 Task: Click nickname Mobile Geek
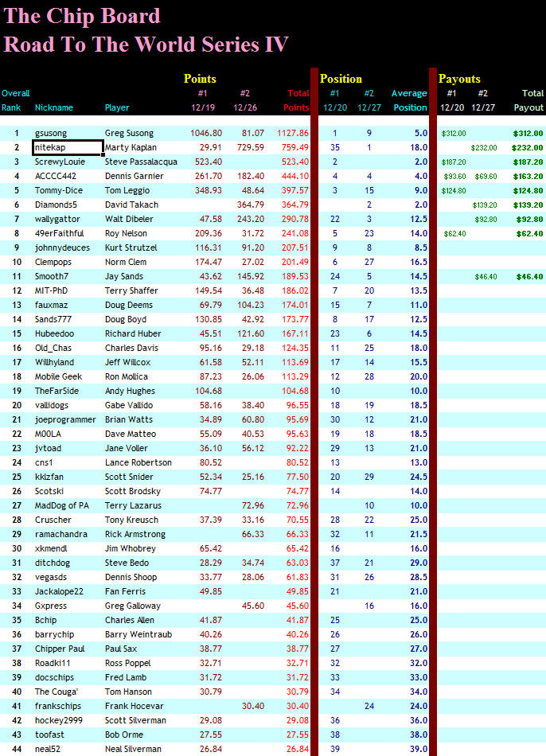tap(58, 376)
